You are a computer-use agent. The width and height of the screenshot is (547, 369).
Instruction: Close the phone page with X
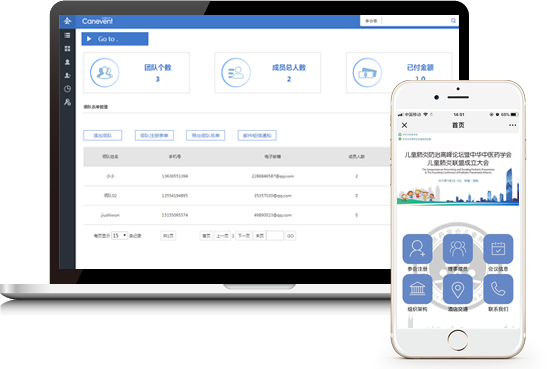[404, 125]
